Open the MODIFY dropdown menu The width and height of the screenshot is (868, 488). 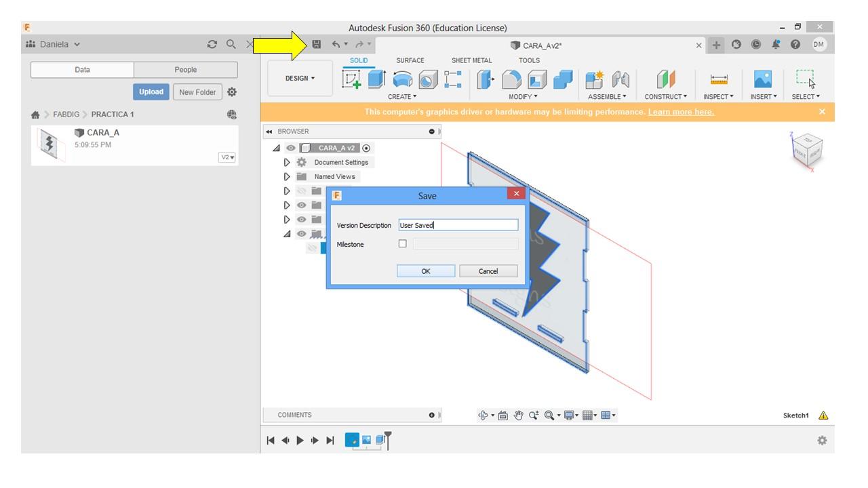[x=523, y=97]
